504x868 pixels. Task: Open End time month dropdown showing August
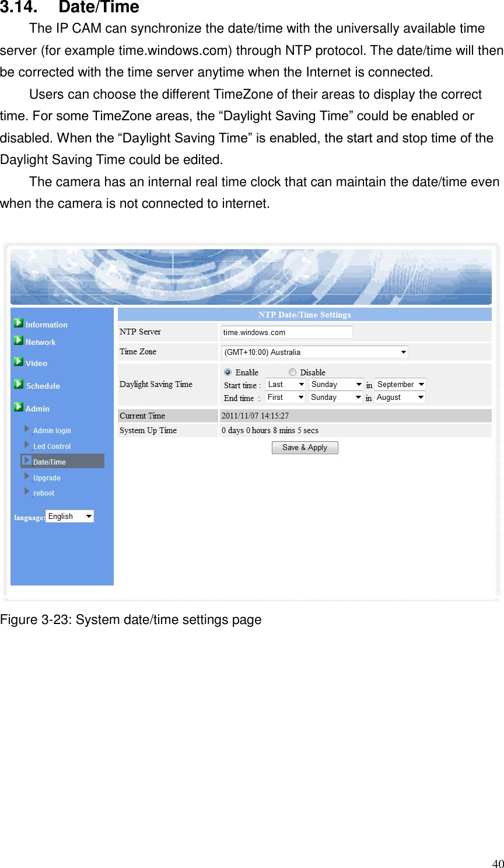400,397
